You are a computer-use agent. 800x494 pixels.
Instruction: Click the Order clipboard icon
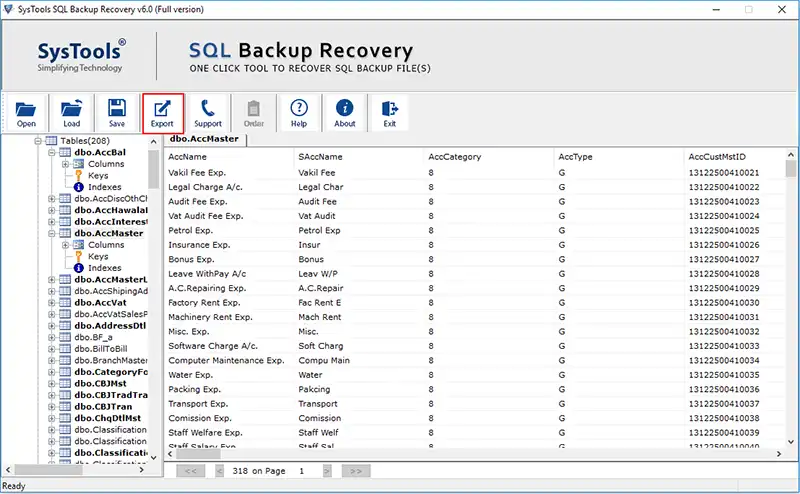(x=254, y=108)
